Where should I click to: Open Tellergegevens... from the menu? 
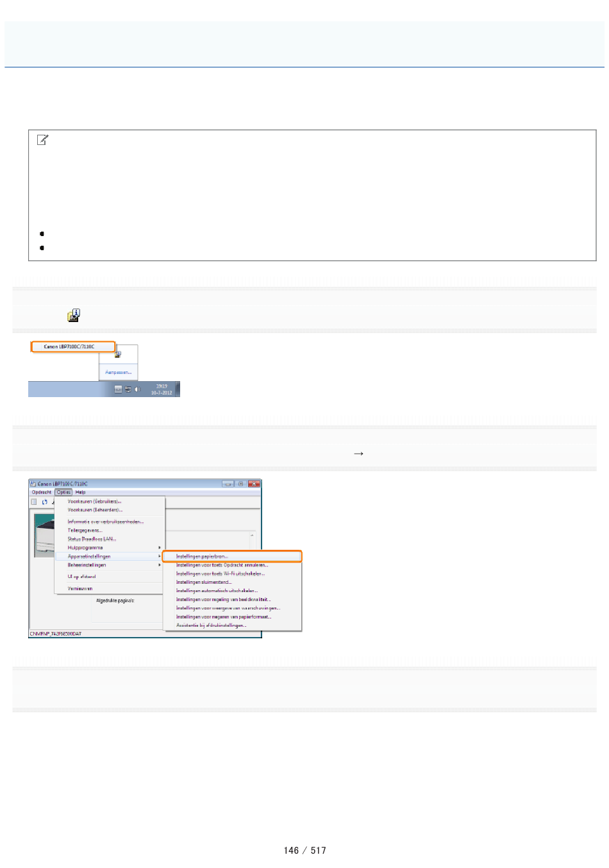point(110,531)
